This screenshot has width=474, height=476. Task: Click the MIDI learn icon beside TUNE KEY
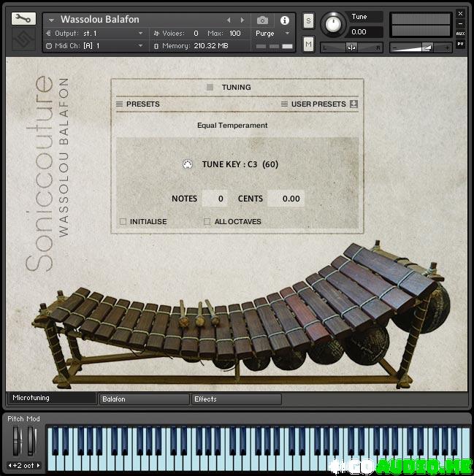click(x=188, y=164)
